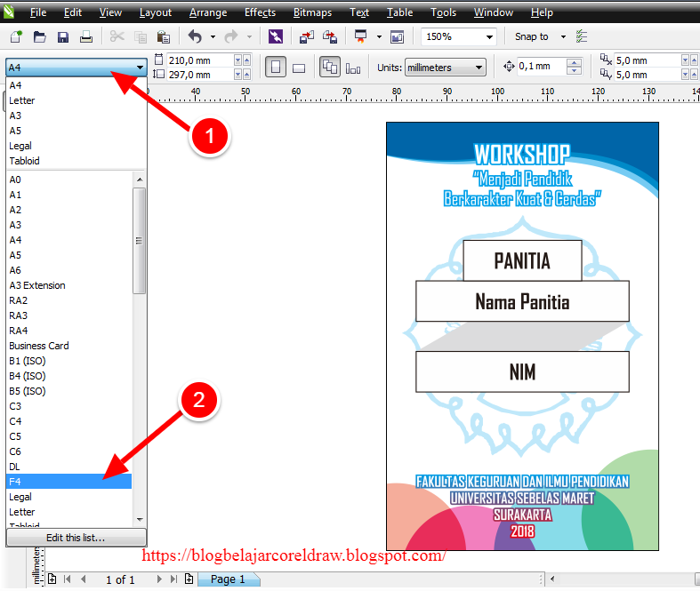Select Landscape page orientation
Image resolution: width=700 pixels, height=591 pixels.
tap(299, 68)
